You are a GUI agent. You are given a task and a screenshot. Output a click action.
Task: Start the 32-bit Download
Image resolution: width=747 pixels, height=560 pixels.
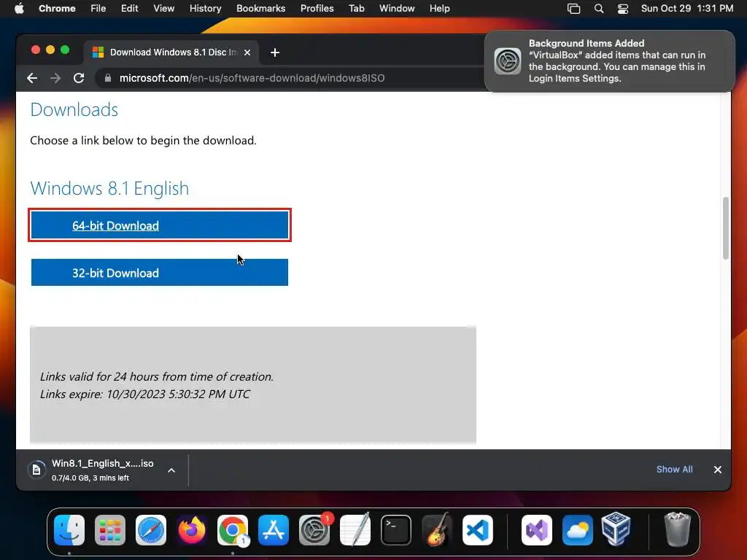click(160, 273)
